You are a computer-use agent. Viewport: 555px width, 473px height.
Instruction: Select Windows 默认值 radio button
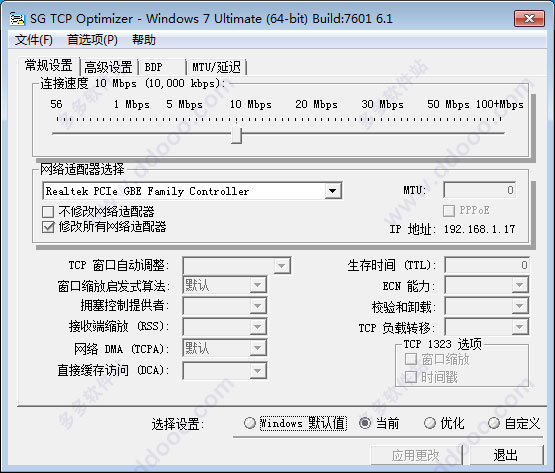tap(250, 423)
